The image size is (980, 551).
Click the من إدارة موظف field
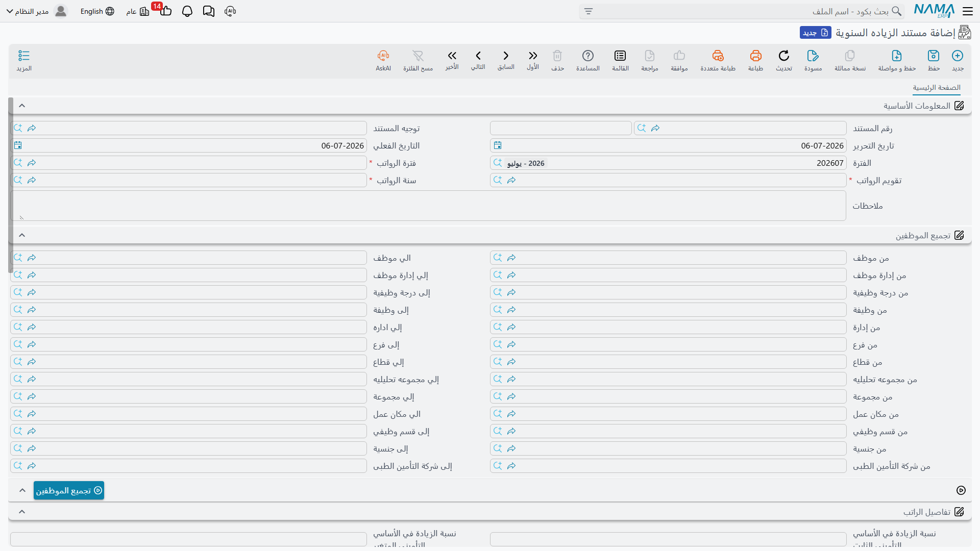(668, 275)
